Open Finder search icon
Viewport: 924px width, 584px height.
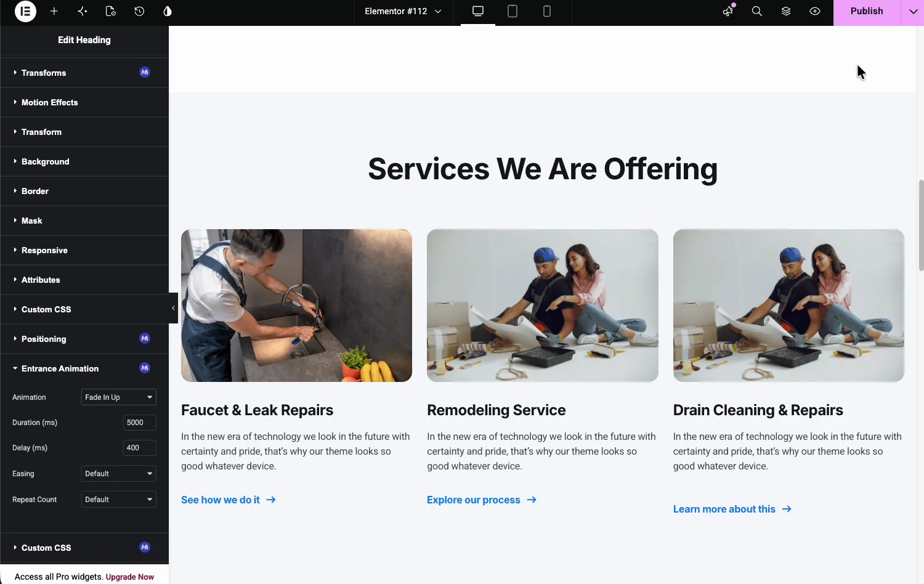coord(757,11)
